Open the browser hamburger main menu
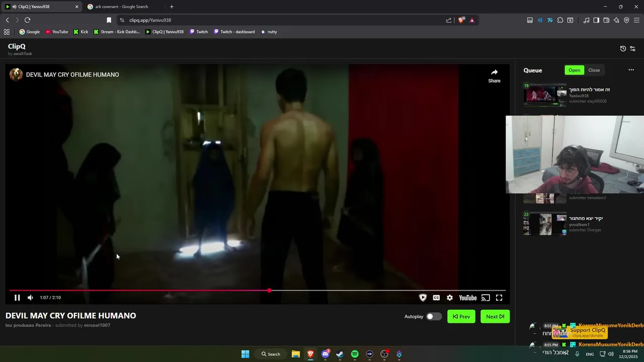Image resolution: width=644 pixels, height=362 pixels. tap(636, 20)
